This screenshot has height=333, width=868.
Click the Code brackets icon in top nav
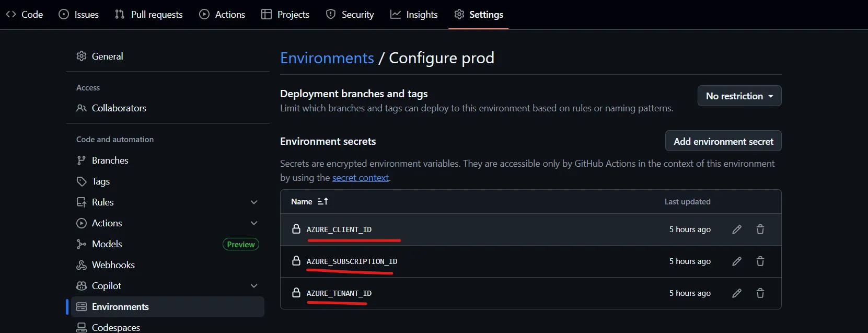(11, 14)
